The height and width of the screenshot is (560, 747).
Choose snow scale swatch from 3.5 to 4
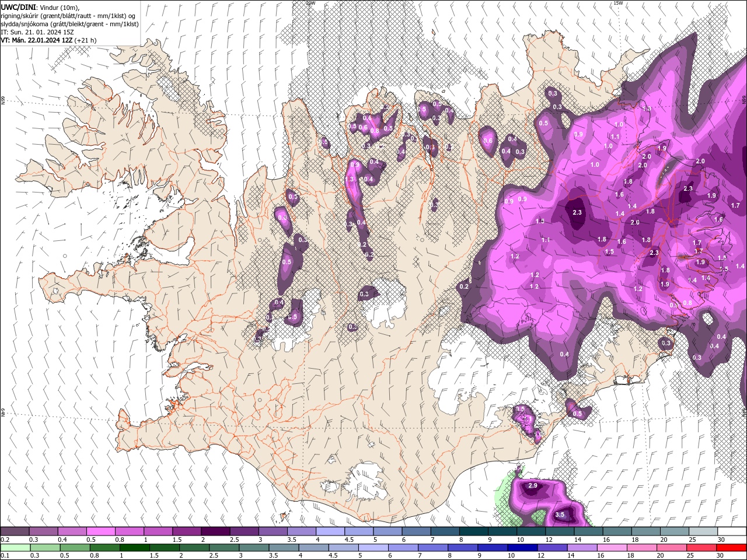point(302,531)
